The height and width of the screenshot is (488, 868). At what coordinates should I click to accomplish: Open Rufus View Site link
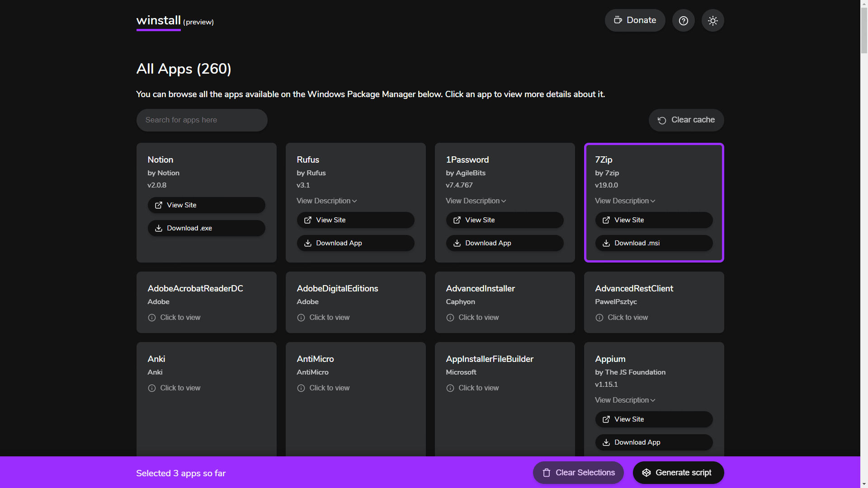[x=355, y=220]
